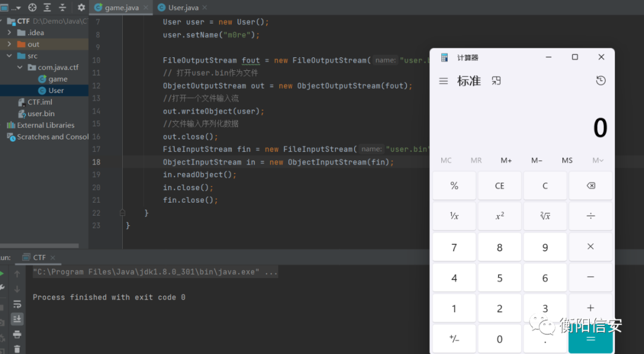Collapse the src folder
644x354 pixels.
tap(10, 55)
